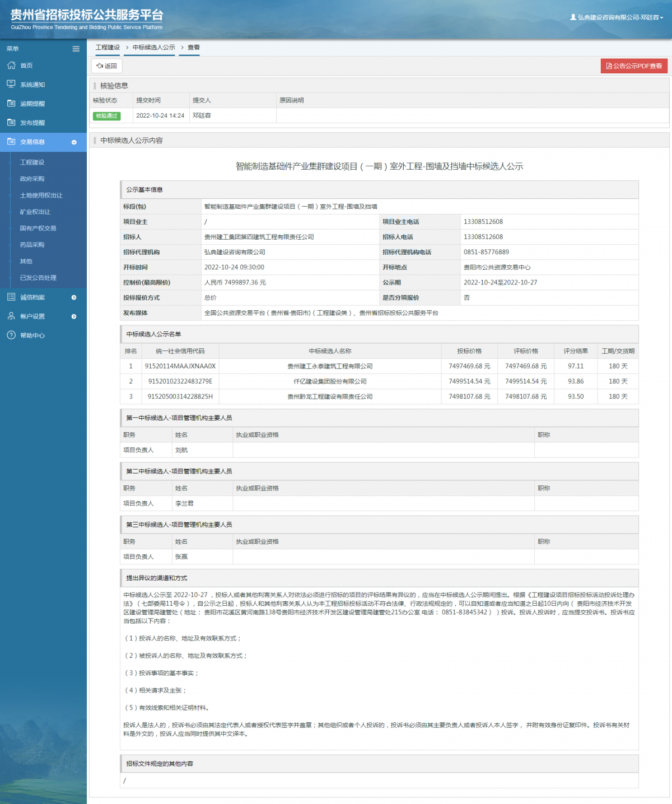The width and height of the screenshot is (672, 804).
Task: Click the icon beside 逾期提醒
Action: (11, 103)
